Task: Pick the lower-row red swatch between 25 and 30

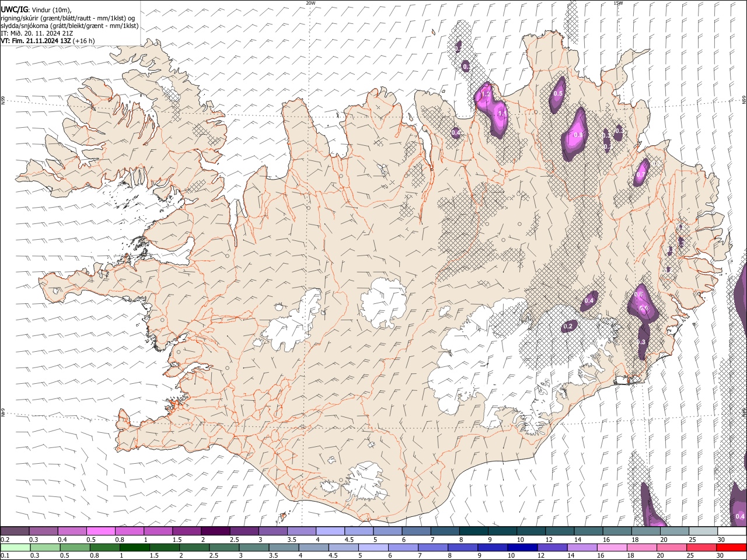Action: (x=702, y=547)
